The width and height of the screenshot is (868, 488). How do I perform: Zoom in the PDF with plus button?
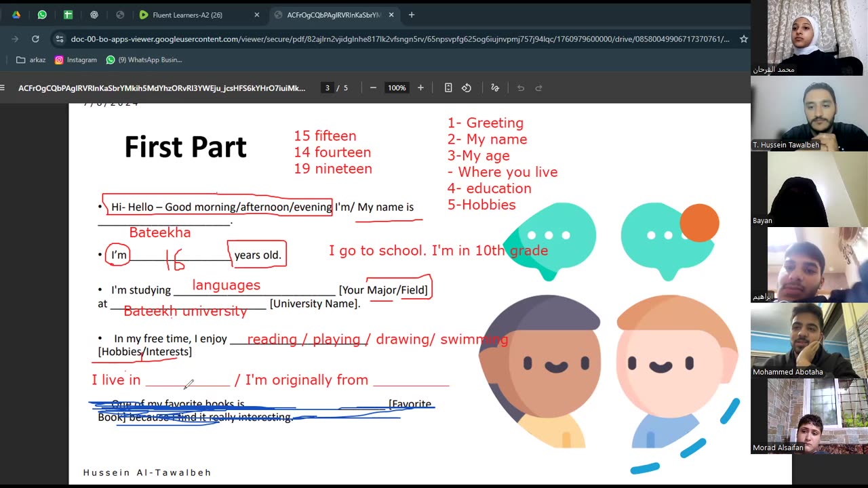coord(420,88)
